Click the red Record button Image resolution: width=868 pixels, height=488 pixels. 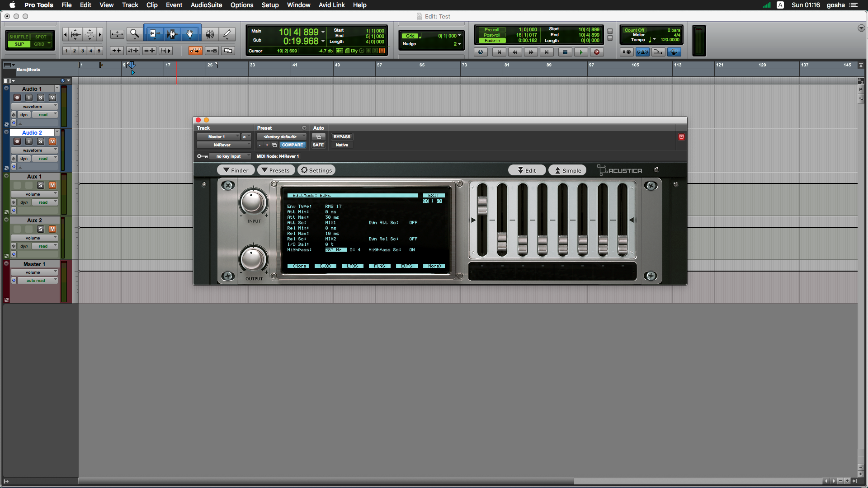[597, 52]
